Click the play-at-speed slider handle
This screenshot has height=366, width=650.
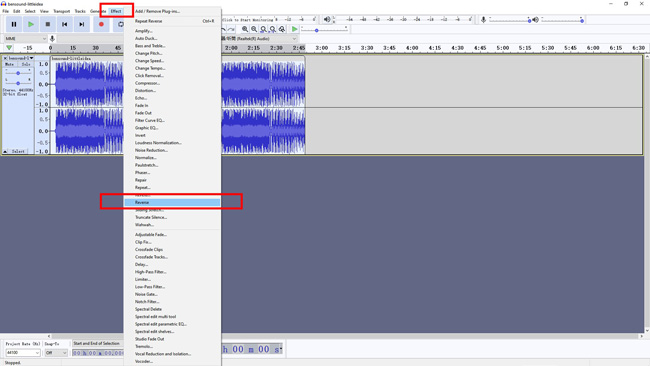click(x=316, y=30)
